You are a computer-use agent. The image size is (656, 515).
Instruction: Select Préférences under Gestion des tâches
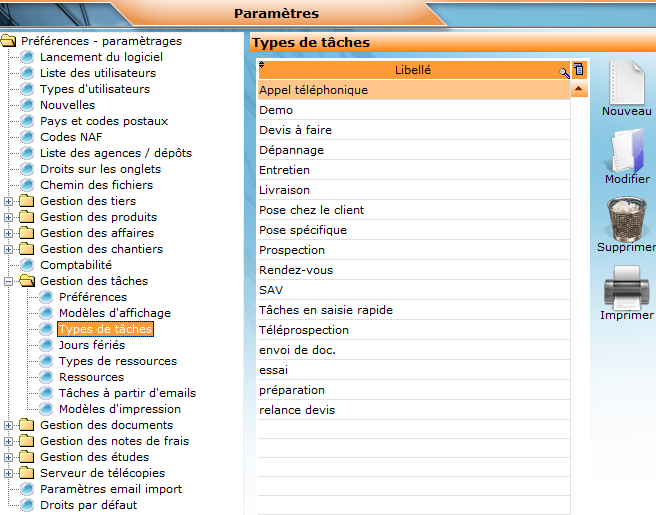click(x=93, y=297)
